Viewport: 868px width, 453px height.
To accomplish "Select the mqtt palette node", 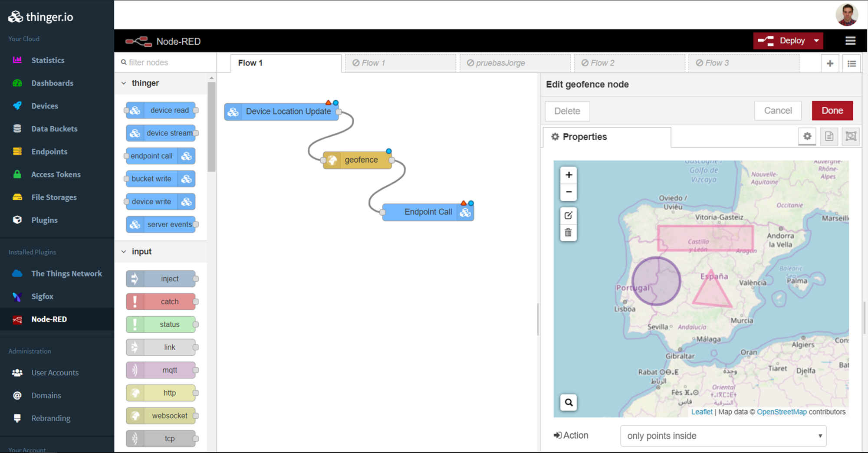I will 161,370.
